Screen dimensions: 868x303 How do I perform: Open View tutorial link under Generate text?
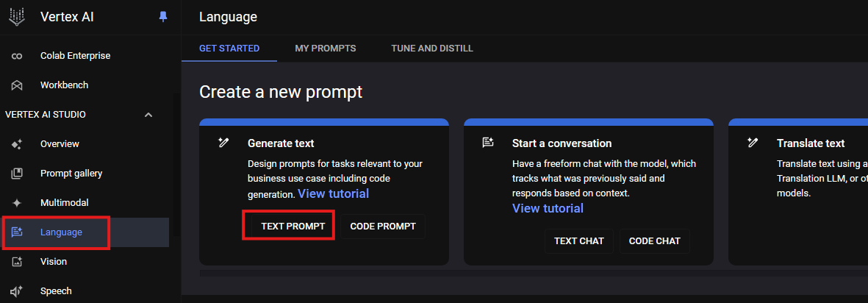[x=333, y=194]
